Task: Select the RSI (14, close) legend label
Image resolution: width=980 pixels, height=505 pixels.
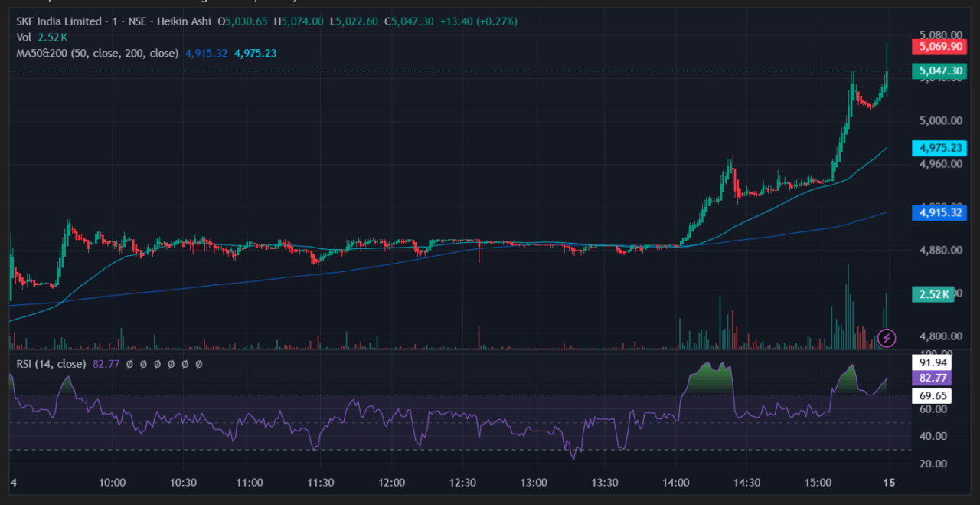Action: pos(51,365)
